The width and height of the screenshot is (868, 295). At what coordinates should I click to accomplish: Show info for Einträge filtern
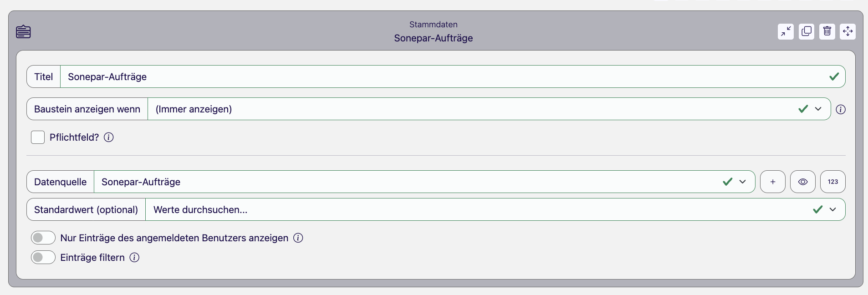[134, 257]
